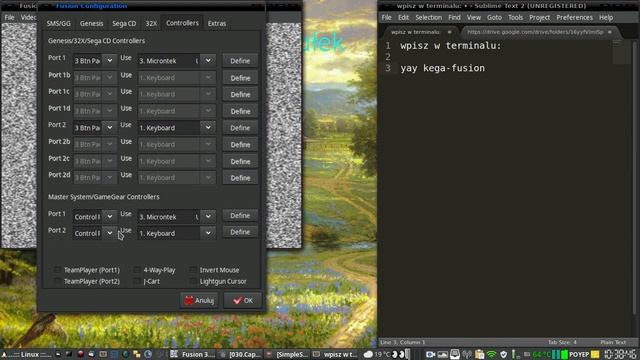The image size is (640, 360).
Task: Toggle TeamPlayer (Port2) checkbox
Action: tap(58, 281)
